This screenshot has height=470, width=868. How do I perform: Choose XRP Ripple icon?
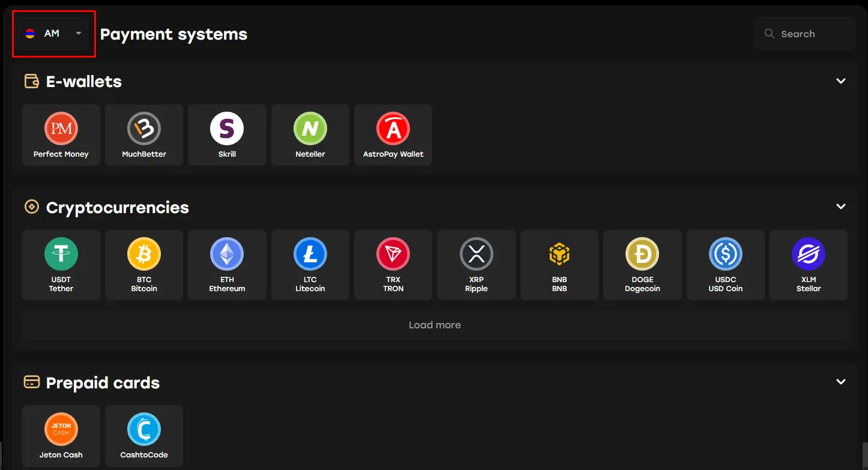477,254
